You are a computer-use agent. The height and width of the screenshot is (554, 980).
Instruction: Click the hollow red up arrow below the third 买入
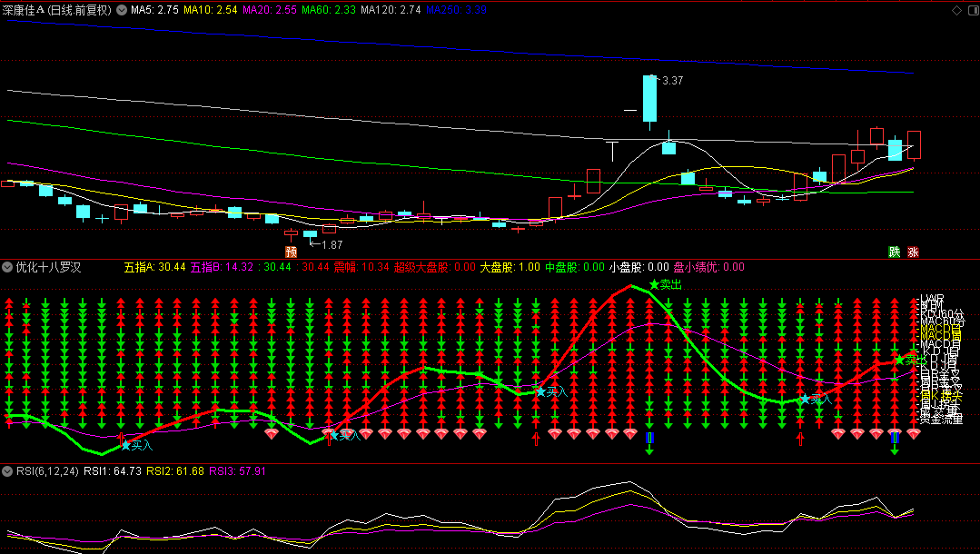click(x=536, y=439)
